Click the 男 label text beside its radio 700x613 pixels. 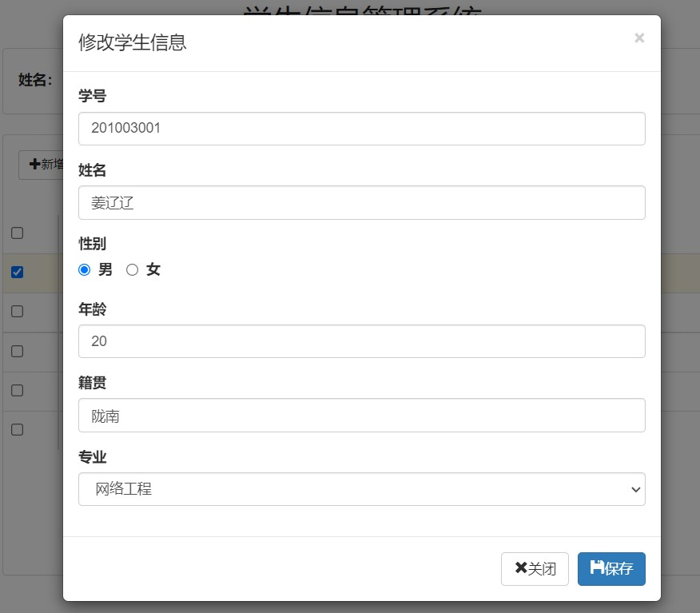pos(105,270)
